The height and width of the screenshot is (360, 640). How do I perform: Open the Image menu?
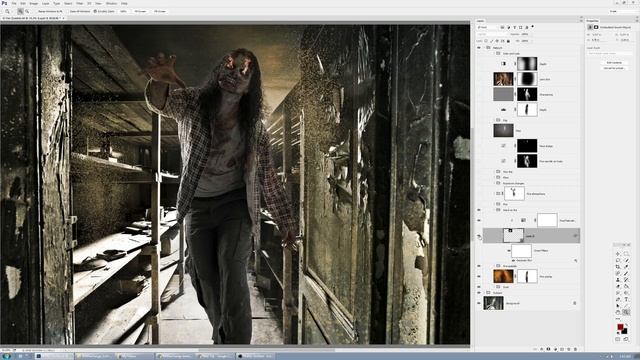point(34,3)
